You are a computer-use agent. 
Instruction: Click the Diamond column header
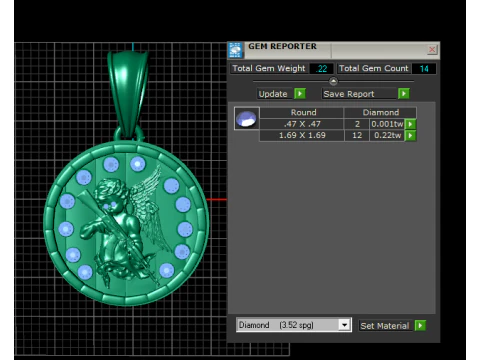(x=380, y=112)
